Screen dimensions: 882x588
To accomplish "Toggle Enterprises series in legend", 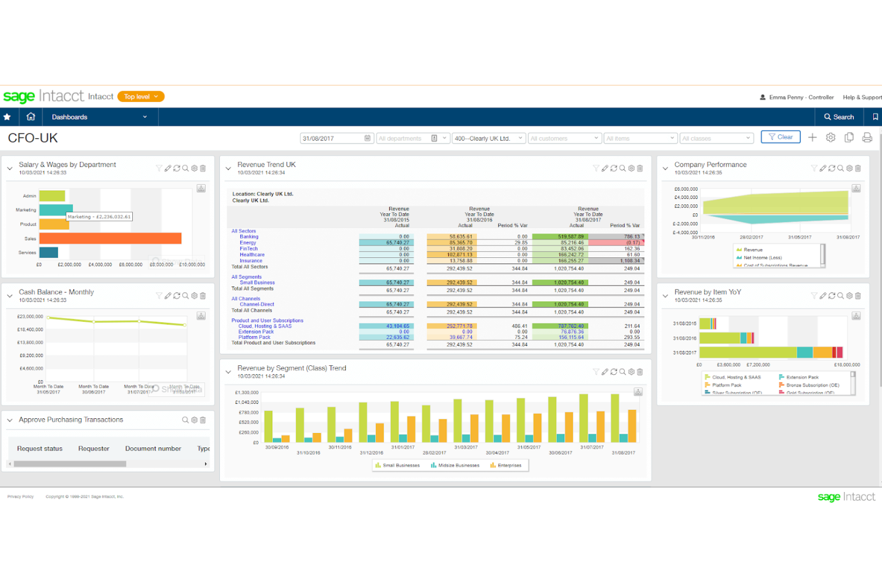I will click(506, 465).
